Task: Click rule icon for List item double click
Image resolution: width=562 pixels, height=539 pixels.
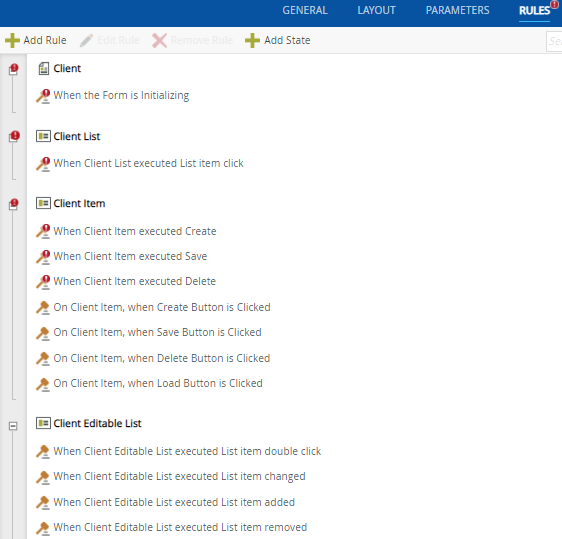Action: point(43,452)
